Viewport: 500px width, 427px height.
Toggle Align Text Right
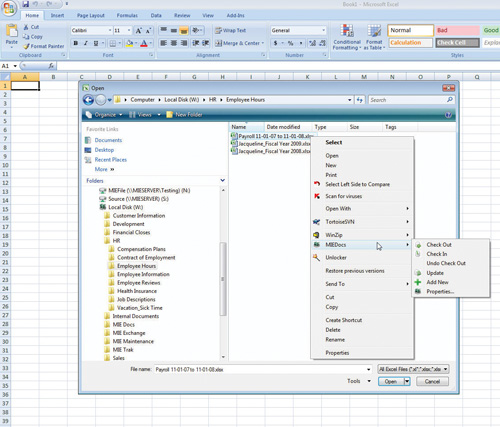pos(184,43)
